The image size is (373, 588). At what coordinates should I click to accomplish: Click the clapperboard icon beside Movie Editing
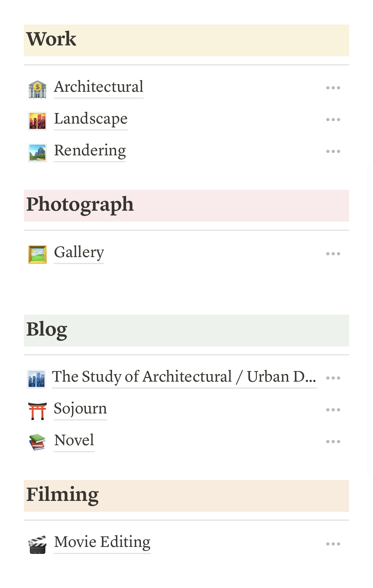tap(37, 544)
